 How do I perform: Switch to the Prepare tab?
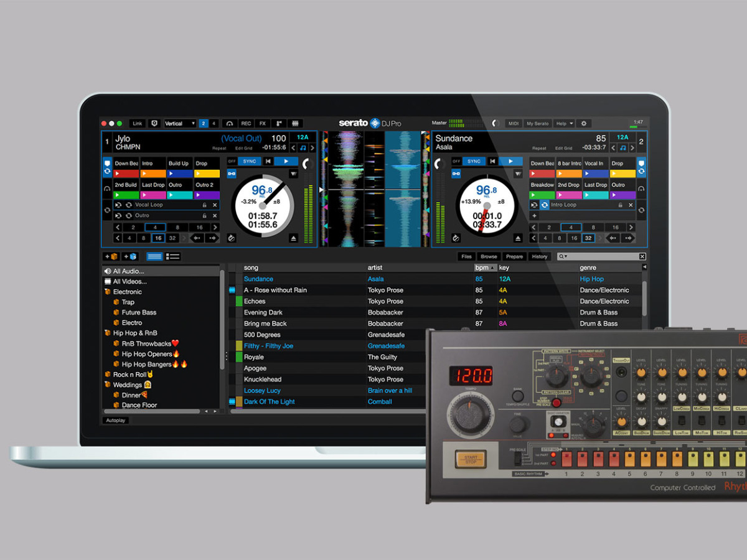coord(514,256)
